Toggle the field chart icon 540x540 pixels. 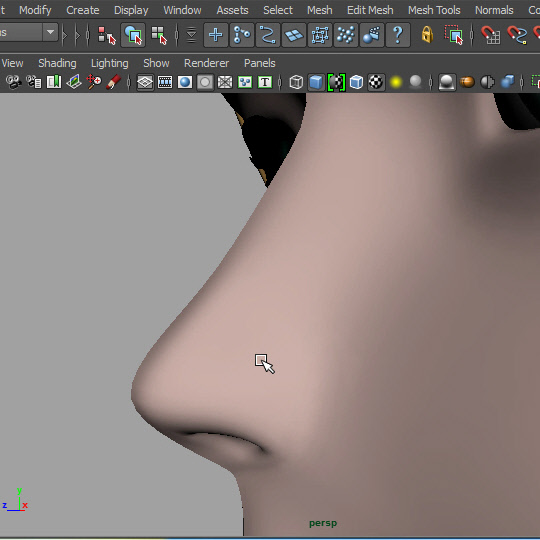pos(225,82)
